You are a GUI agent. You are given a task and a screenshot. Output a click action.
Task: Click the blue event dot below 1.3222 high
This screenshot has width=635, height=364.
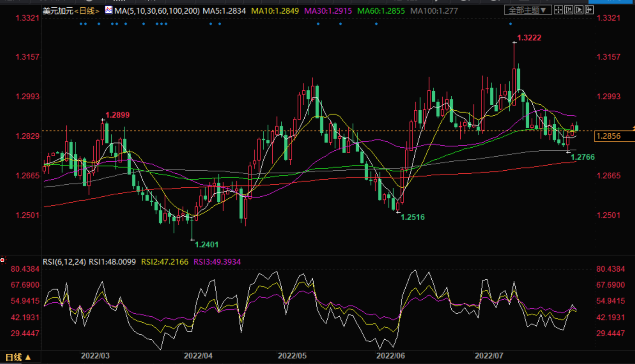coord(510,24)
